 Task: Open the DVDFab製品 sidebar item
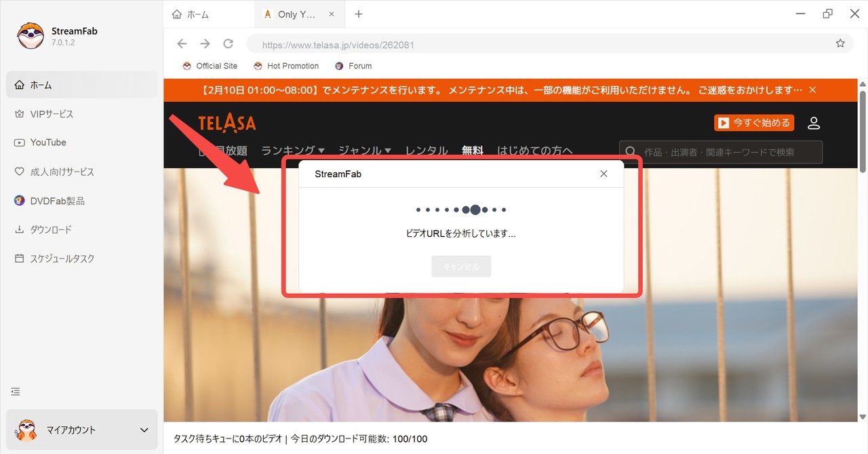click(x=57, y=200)
